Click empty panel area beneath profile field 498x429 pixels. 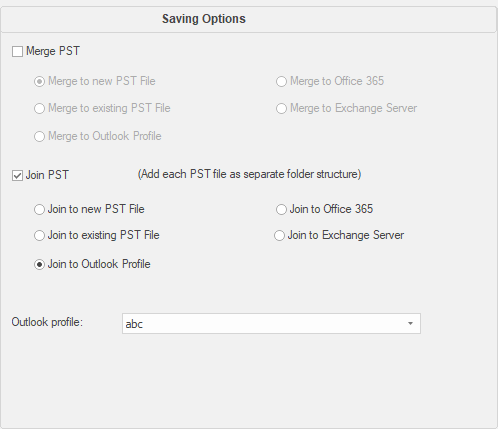click(x=249, y=380)
